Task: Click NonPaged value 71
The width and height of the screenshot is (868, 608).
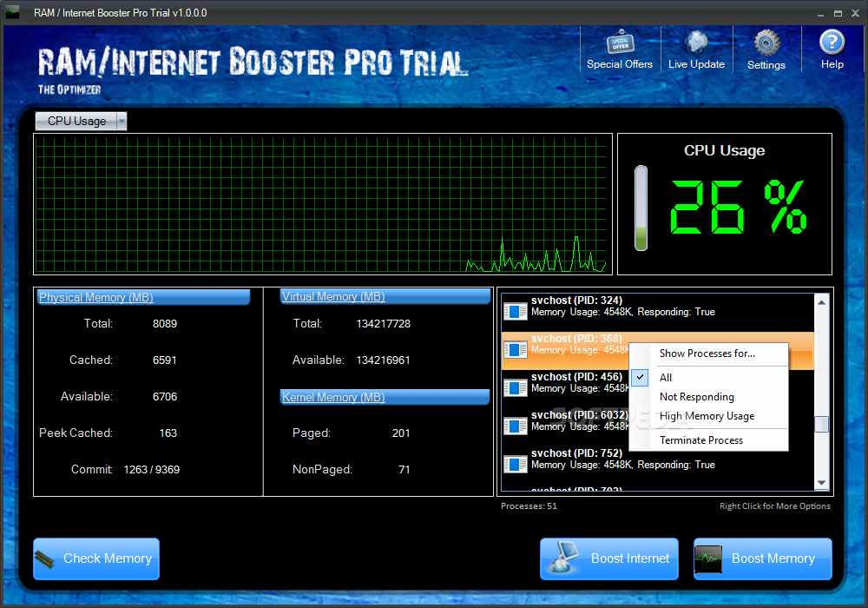Action: [404, 470]
